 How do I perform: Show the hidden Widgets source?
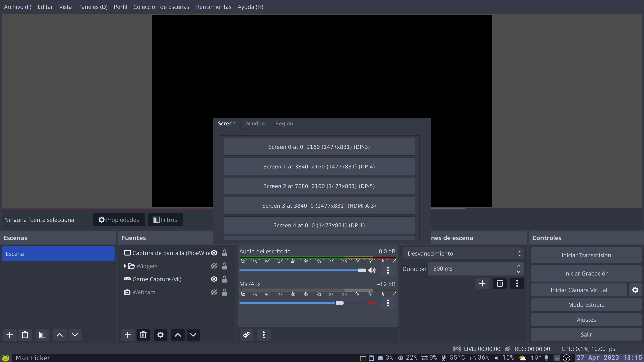click(214, 266)
